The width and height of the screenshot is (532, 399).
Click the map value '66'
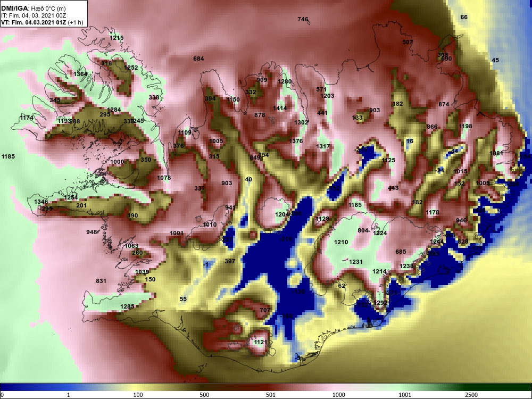[464, 17]
